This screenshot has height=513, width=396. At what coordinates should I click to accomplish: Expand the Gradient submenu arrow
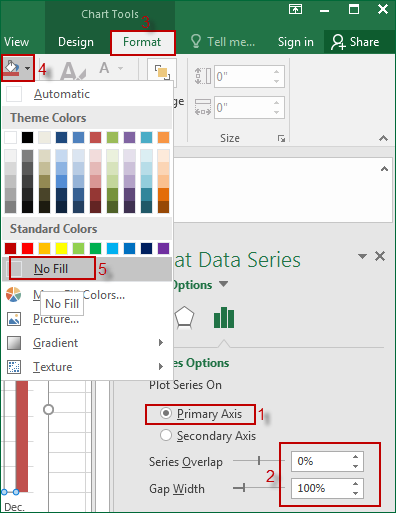click(x=161, y=342)
